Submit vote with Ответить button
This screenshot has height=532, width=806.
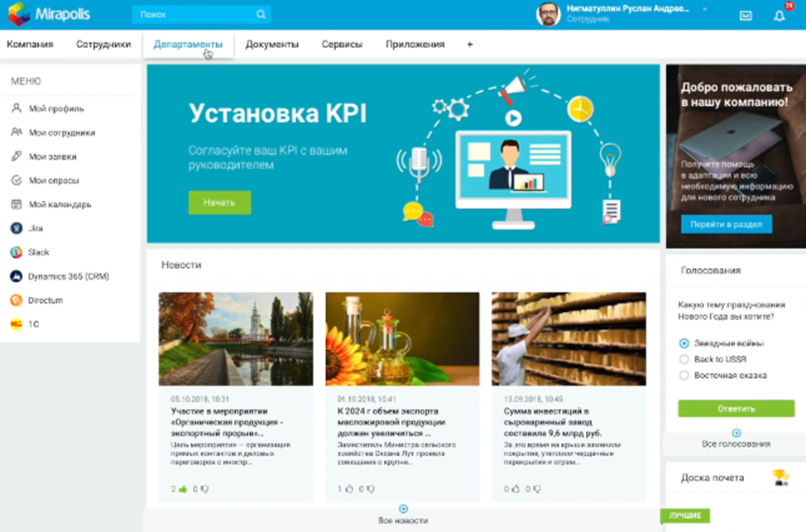[x=736, y=409]
